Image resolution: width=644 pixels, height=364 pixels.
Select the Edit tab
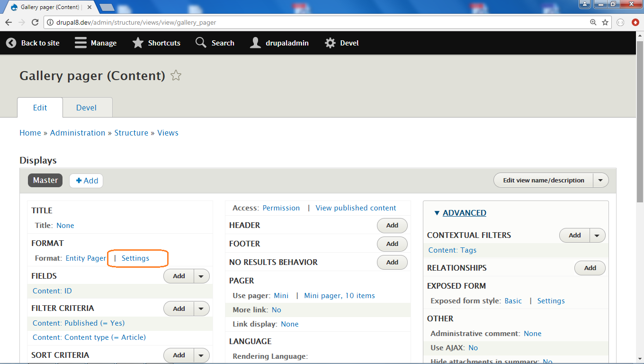click(x=40, y=107)
